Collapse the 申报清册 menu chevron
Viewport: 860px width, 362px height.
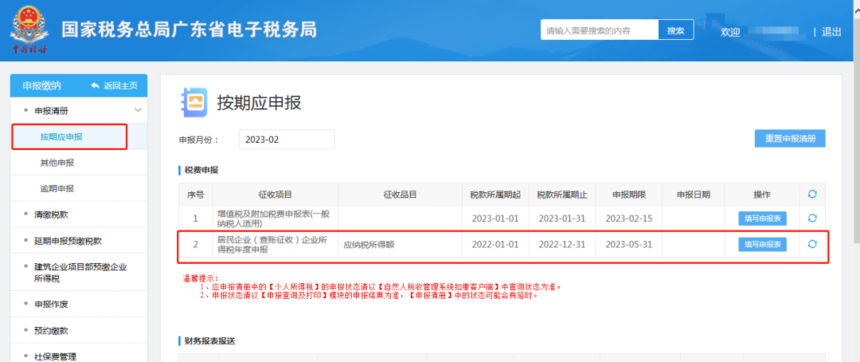[x=138, y=111]
